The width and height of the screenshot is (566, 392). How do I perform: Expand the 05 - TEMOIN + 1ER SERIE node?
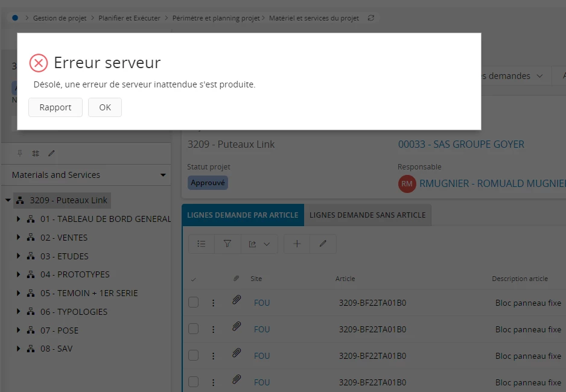coord(18,293)
